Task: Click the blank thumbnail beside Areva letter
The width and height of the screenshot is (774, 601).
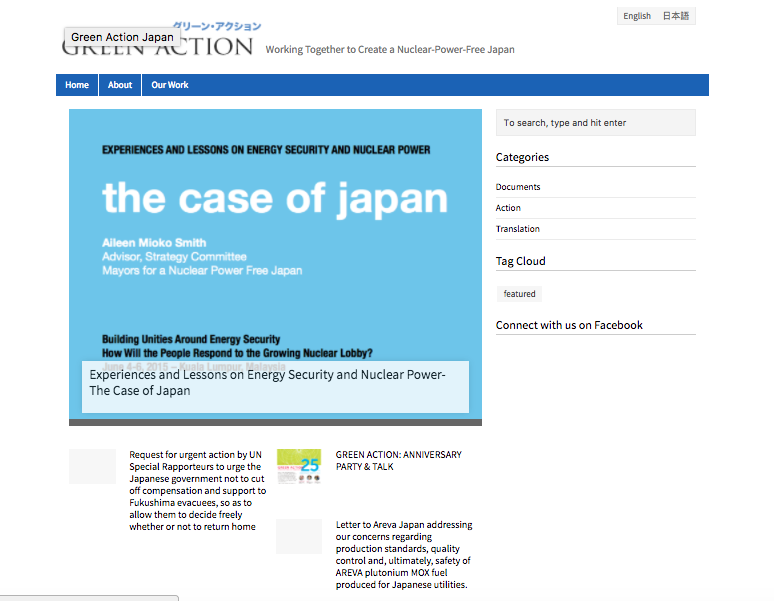Action: click(299, 536)
